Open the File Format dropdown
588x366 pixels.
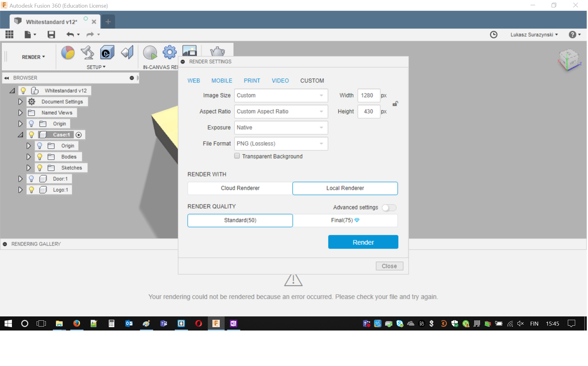[281, 144]
